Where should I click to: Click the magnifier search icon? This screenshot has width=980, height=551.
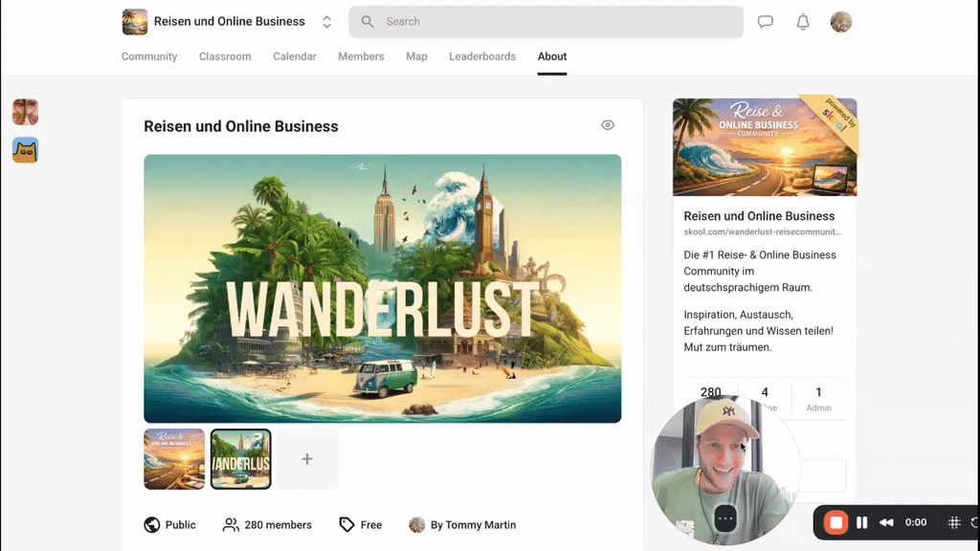[x=367, y=22]
